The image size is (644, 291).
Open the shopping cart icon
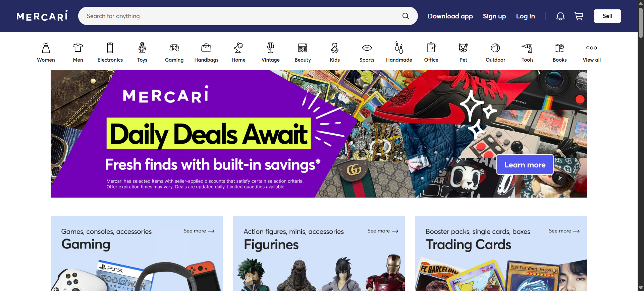tap(579, 16)
